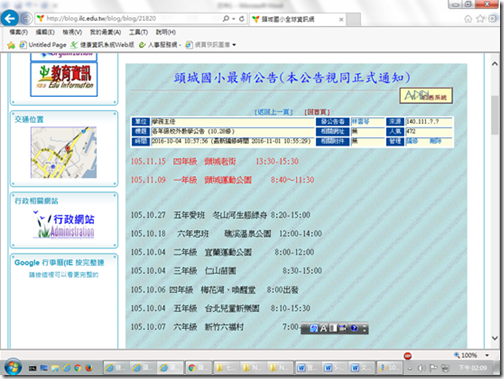Click the search magnifier in address bar

(226, 19)
